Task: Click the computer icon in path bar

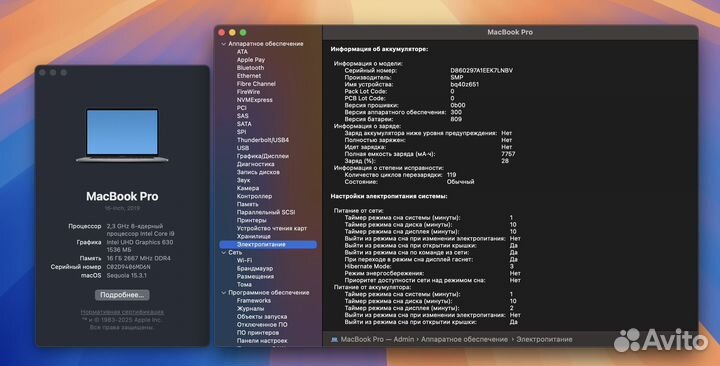Action: point(334,339)
